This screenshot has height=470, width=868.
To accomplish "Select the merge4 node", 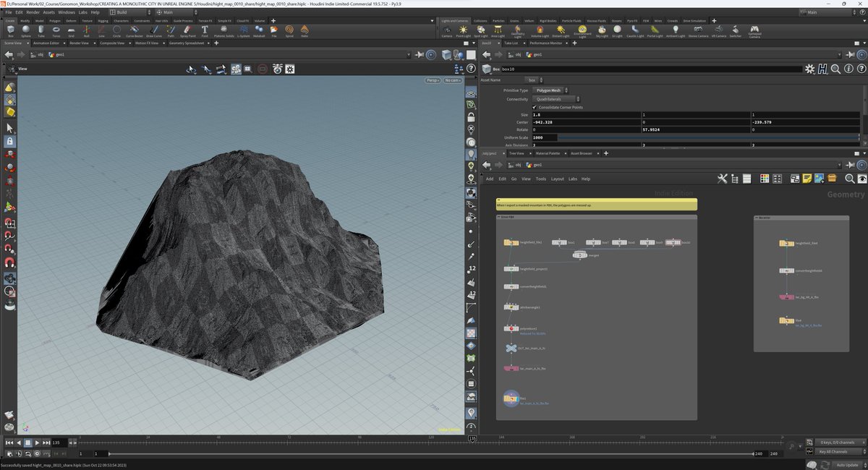I will [580, 255].
